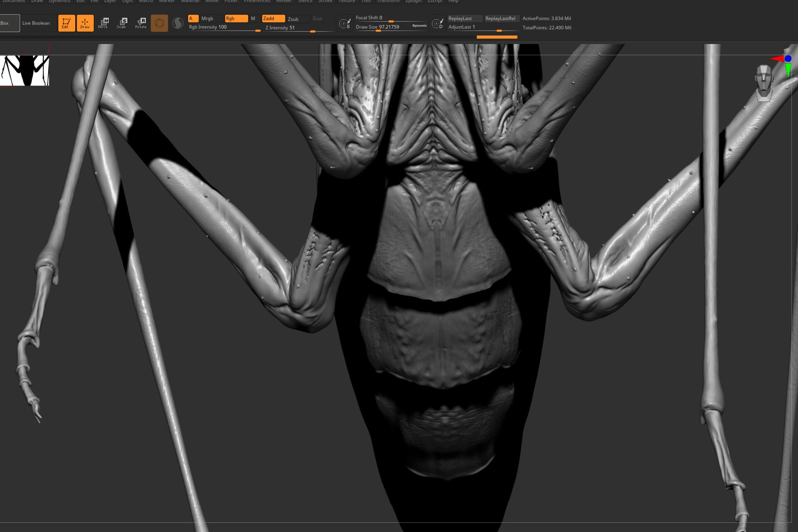Click the ReplayLastRel button
798x532 pixels.
click(x=502, y=18)
